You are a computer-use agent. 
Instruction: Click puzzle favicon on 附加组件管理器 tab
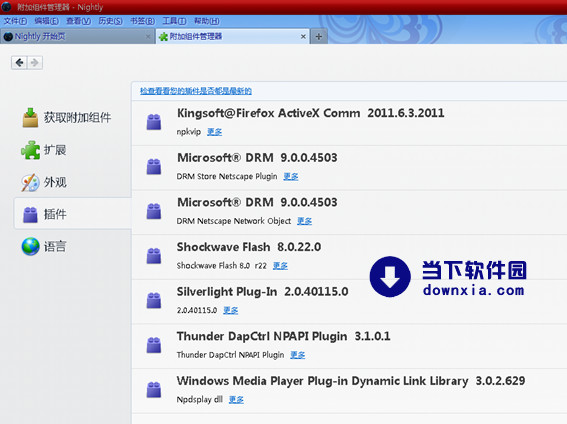[163, 37]
